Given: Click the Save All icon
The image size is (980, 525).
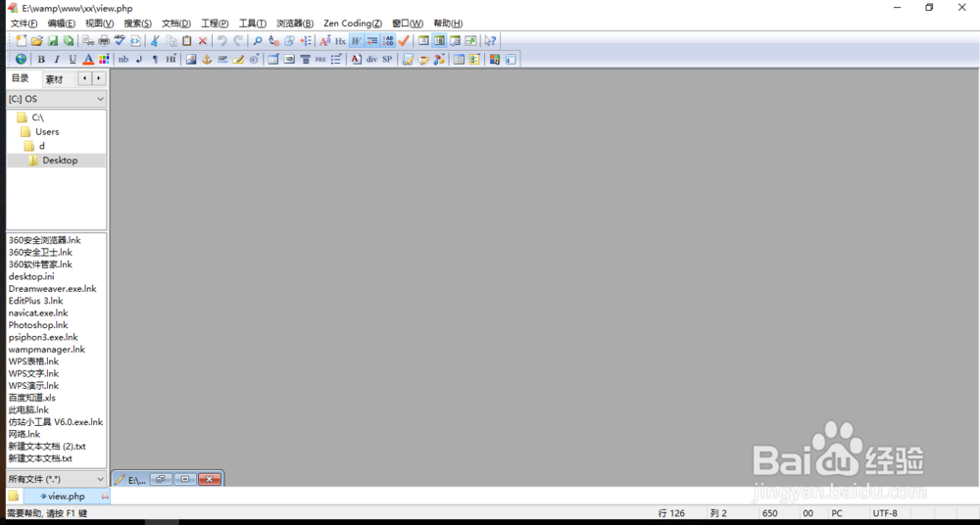Looking at the screenshot, I should pos(69,41).
